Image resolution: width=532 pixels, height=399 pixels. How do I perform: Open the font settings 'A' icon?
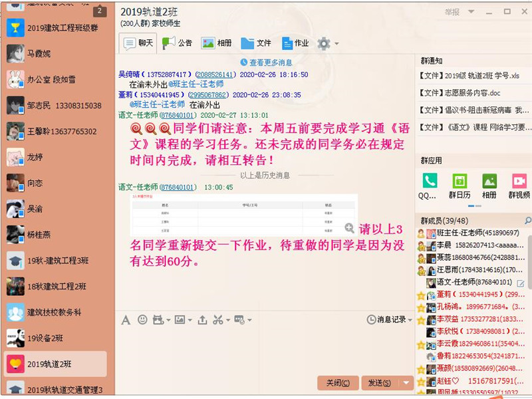coord(126,320)
